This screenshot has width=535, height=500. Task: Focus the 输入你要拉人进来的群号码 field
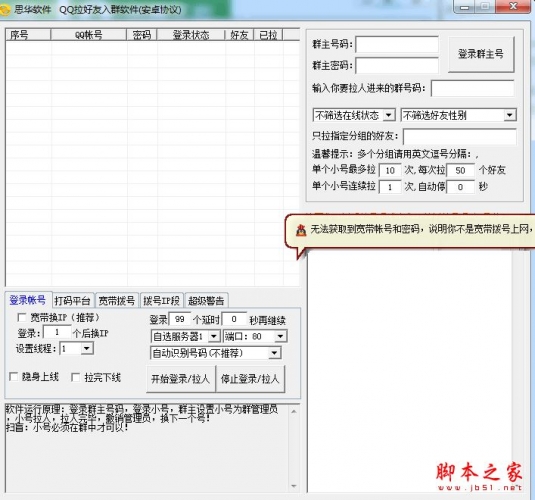(473, 88)
